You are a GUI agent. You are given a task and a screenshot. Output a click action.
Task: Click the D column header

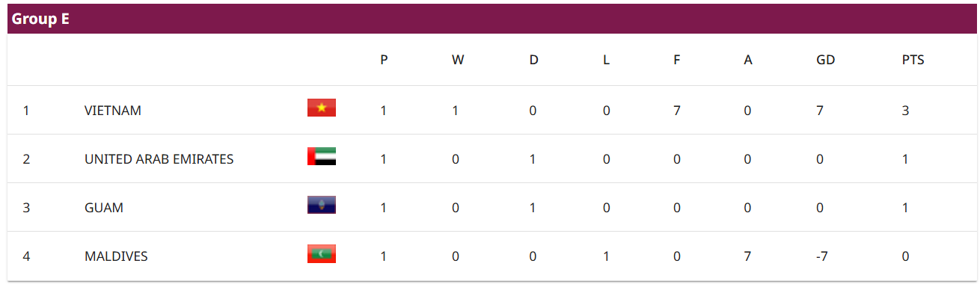click(533, 61)
